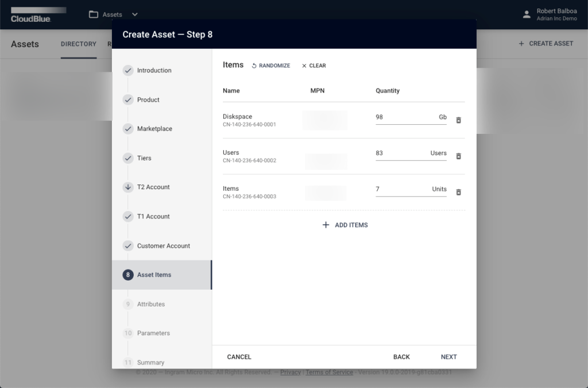The width and height of the screenshot is (588, 388).
Task: Click ID CN-140-236-640-0003
Action: tap(249, 196)
